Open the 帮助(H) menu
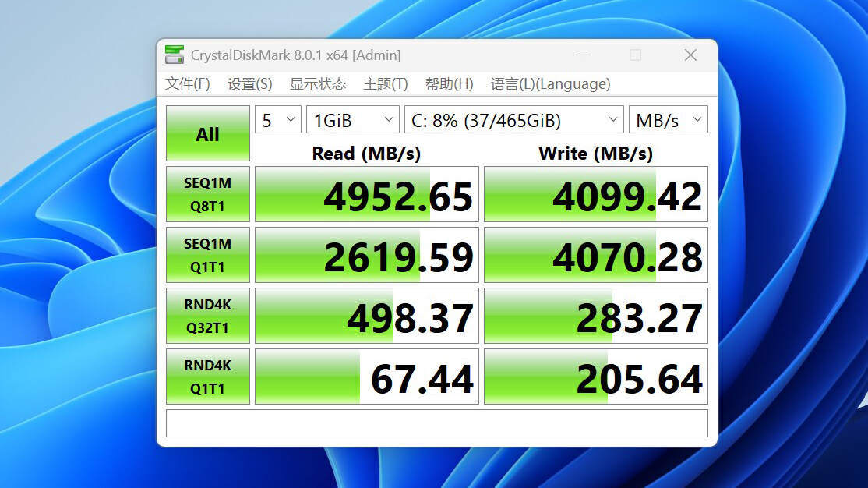Image resolution: width=868 pixels, height=488 pixels. coord(449,83)
